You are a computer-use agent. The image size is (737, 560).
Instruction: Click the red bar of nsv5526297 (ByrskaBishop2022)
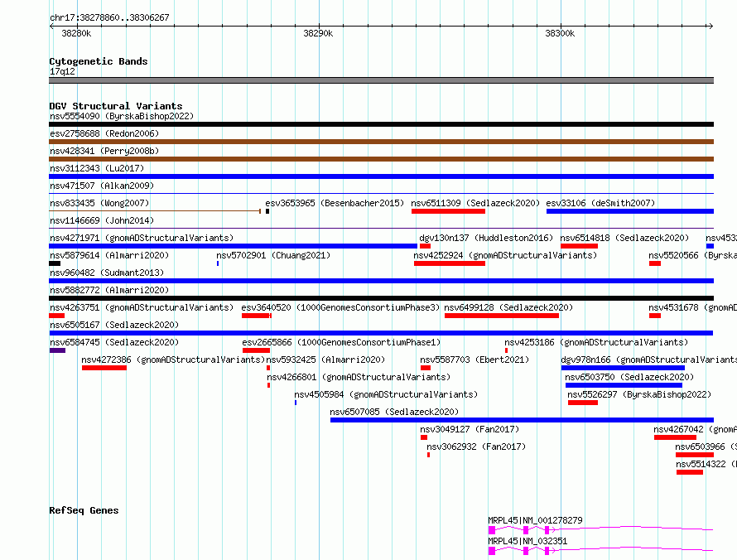coord(583,403)
